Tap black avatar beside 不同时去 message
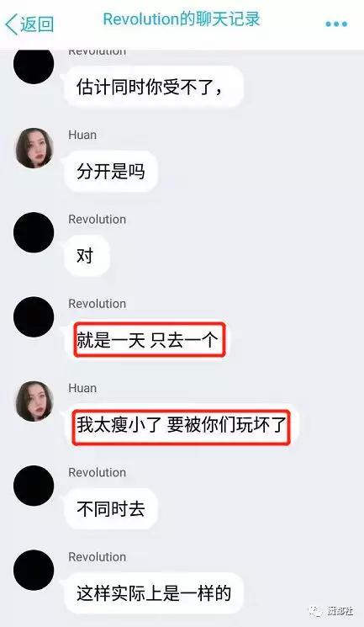The width and height of the screenshot is (364, 627). click(34, 486)
